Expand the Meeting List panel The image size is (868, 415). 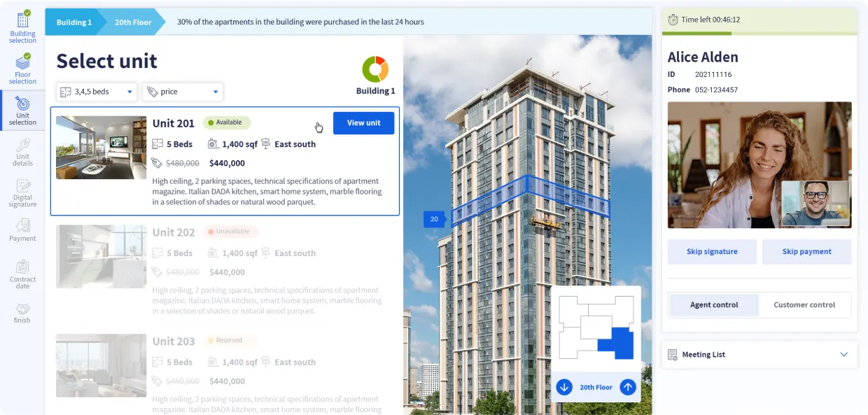tap(843, 355)
